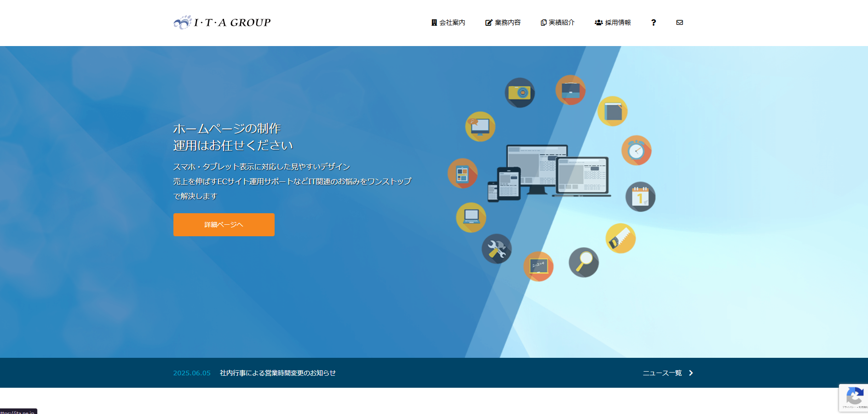Click the briefcase icon in hero graphic

pos(570,90)
